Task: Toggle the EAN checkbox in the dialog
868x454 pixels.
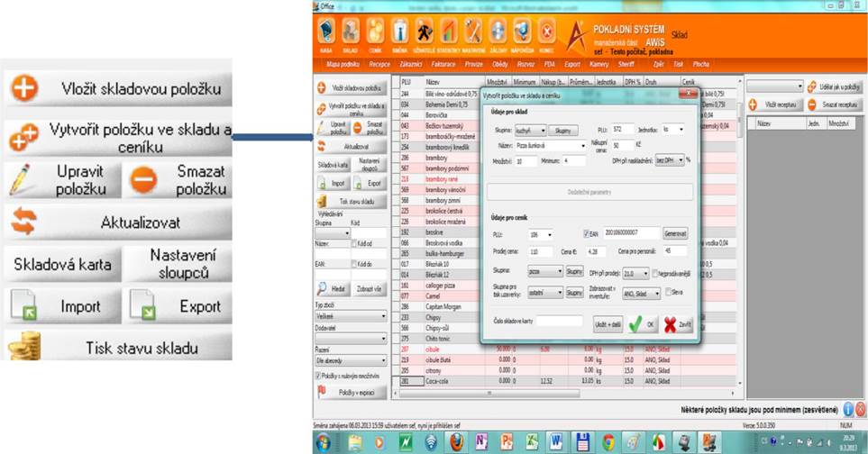Action: point(587,234)
